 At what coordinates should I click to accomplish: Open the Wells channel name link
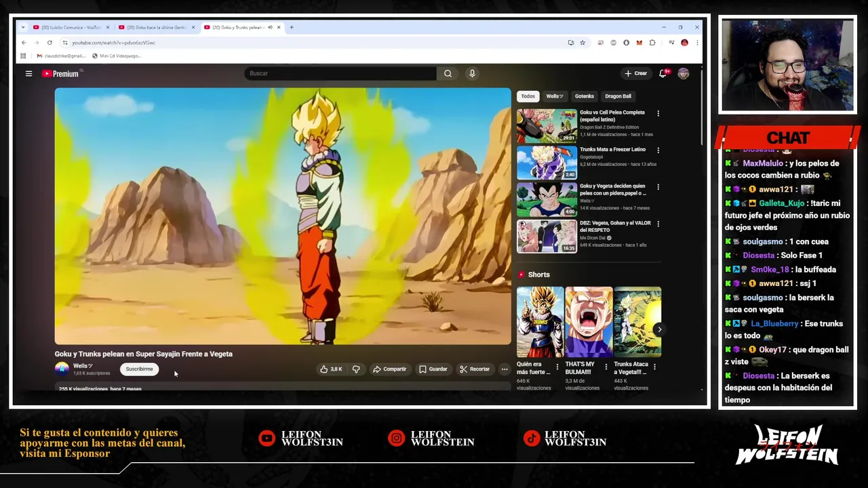coord(83,366)
